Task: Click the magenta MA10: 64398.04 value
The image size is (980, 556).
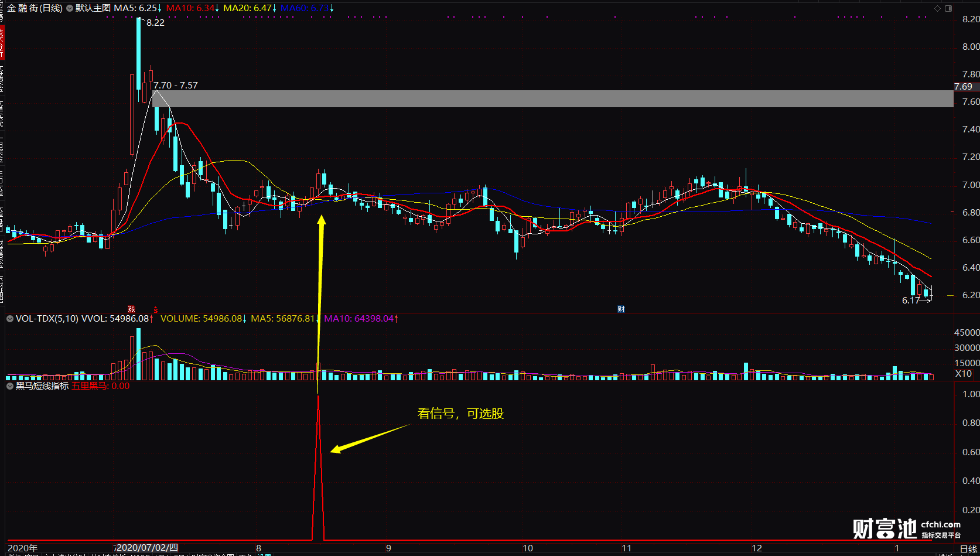Action: click(x=359, y=319)
